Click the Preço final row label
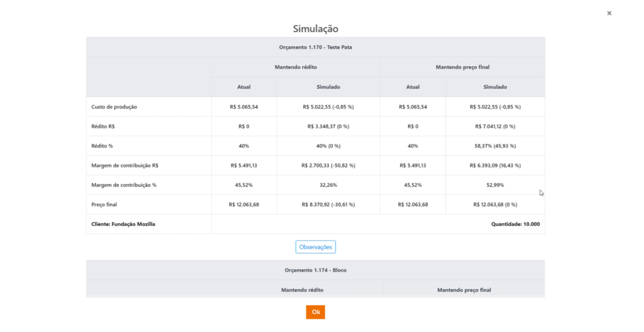This screenshot has height=332, width=644. click(104, 204)
